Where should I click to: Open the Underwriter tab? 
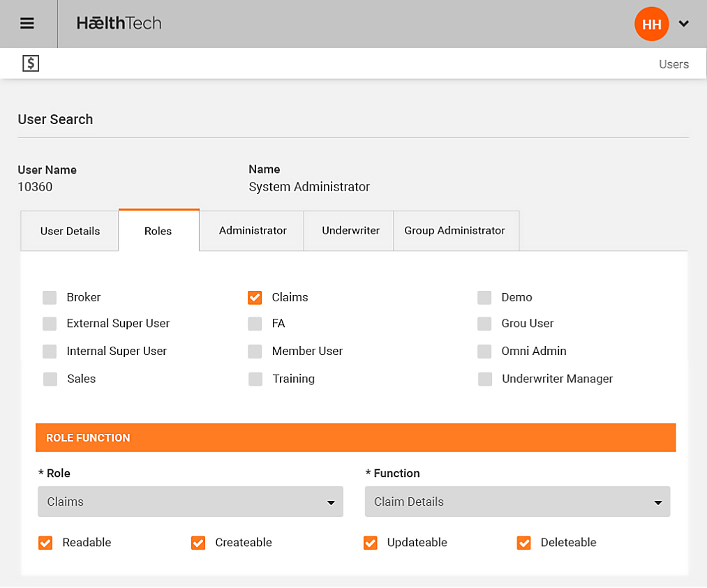350,230
